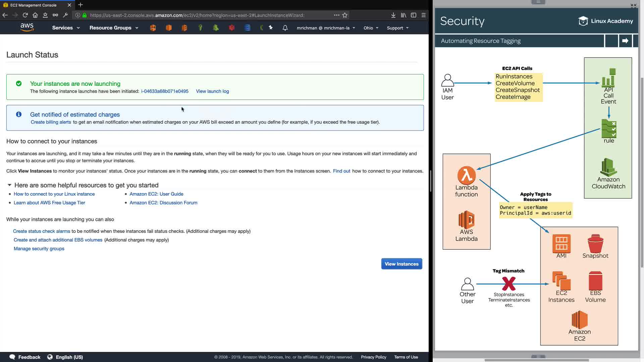Reload the page with the refresh icon
The height and width of the screenshot is (362, 644).
click(x=25, y=15)
